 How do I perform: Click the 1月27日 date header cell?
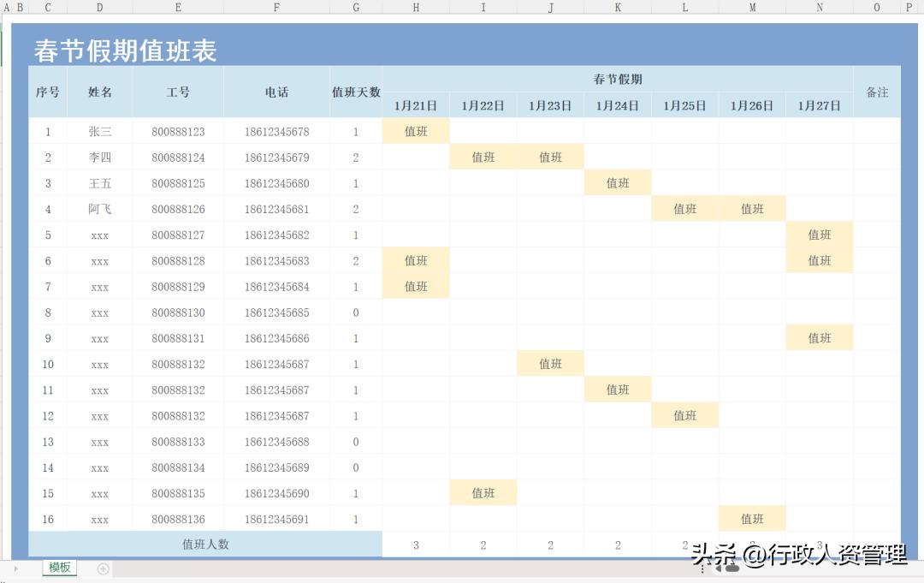click(x=819, y=105)
